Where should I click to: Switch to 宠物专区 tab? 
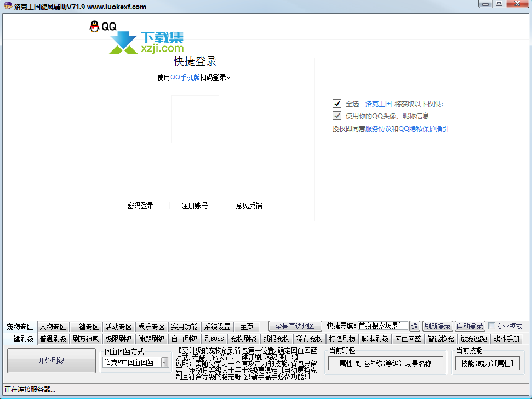(x=20, y=327)
